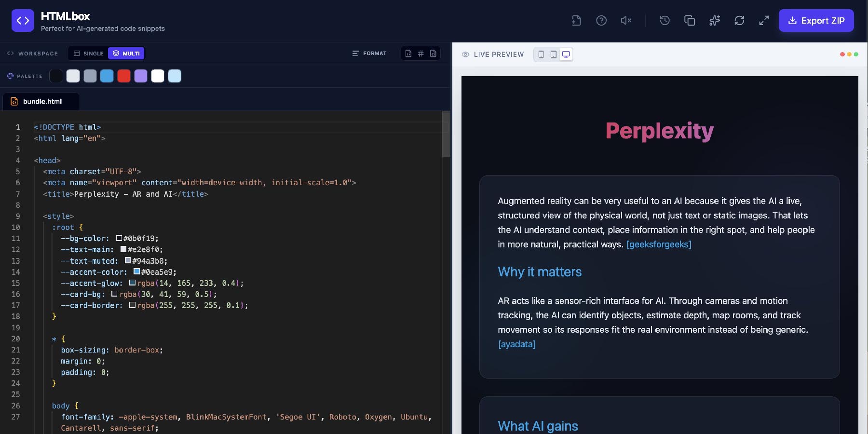Click the Export ZIP button
Image resolution: width=868 pixels, height=434 pixels.
tap(816, 20)
